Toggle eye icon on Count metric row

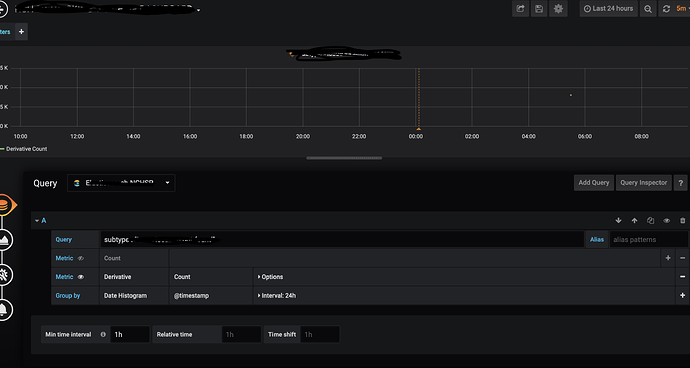(81, 258)
